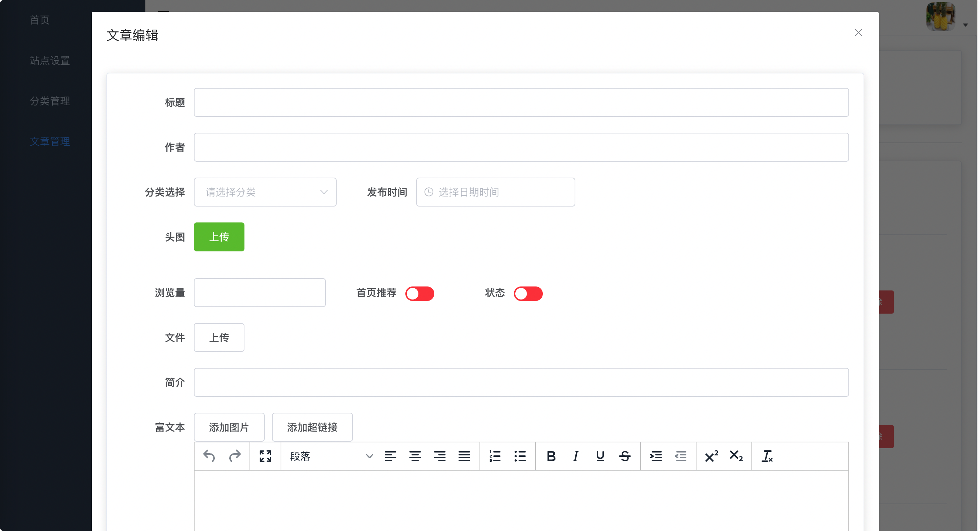Expand the 段落 paragraph style dropdown
This screenshot has height=531, width=980.
coord(331,456)
